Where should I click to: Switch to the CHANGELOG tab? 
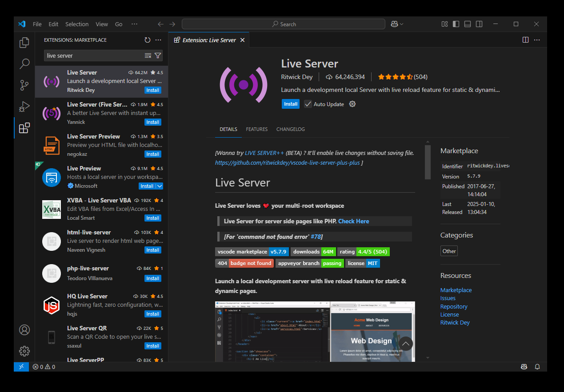(291, 129)
